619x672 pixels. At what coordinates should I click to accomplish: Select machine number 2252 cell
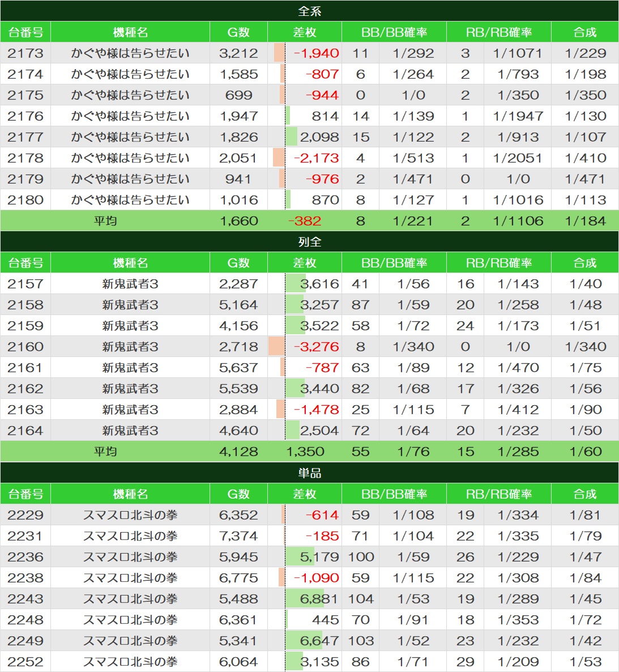[25, 662]
